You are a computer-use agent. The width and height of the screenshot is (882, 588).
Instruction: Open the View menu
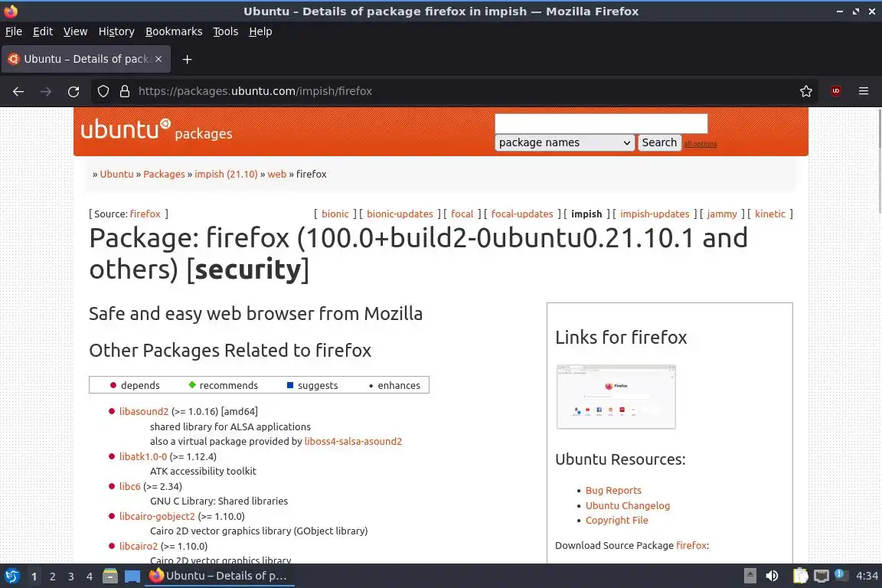coord(75,31)
